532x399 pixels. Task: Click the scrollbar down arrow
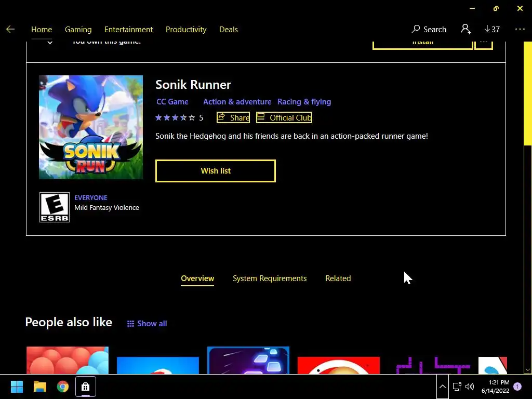[528, 370]
